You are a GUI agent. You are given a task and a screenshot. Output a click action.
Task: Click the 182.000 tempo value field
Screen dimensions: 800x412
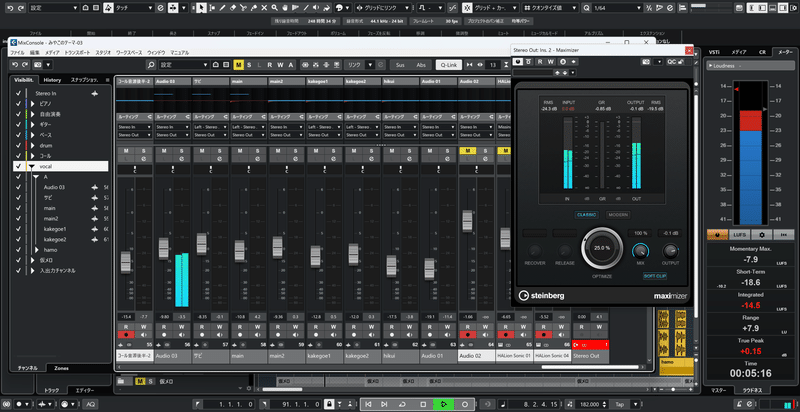coord(592,404)
